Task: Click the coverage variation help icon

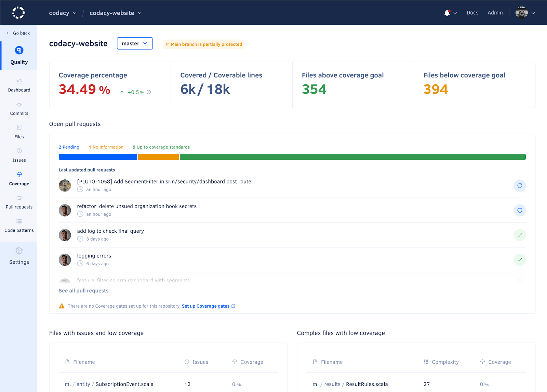Action: coord(149,92)
